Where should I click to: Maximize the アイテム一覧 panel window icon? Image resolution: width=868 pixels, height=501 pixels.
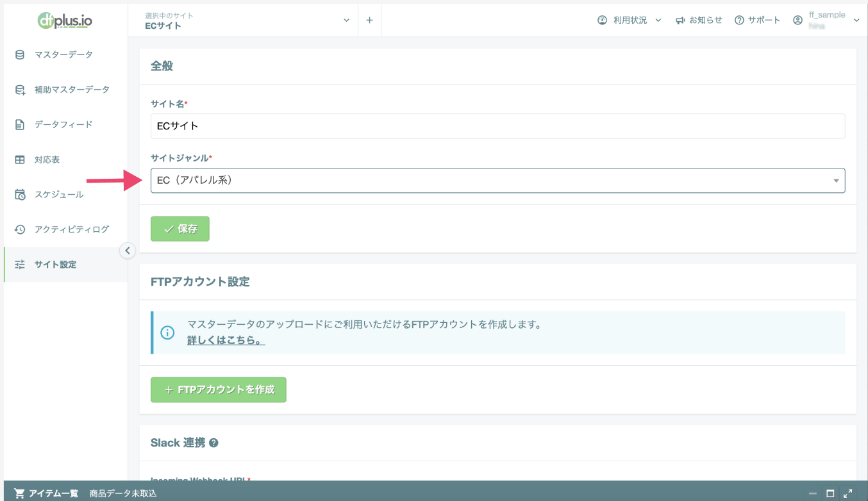[x=830, y=493]
